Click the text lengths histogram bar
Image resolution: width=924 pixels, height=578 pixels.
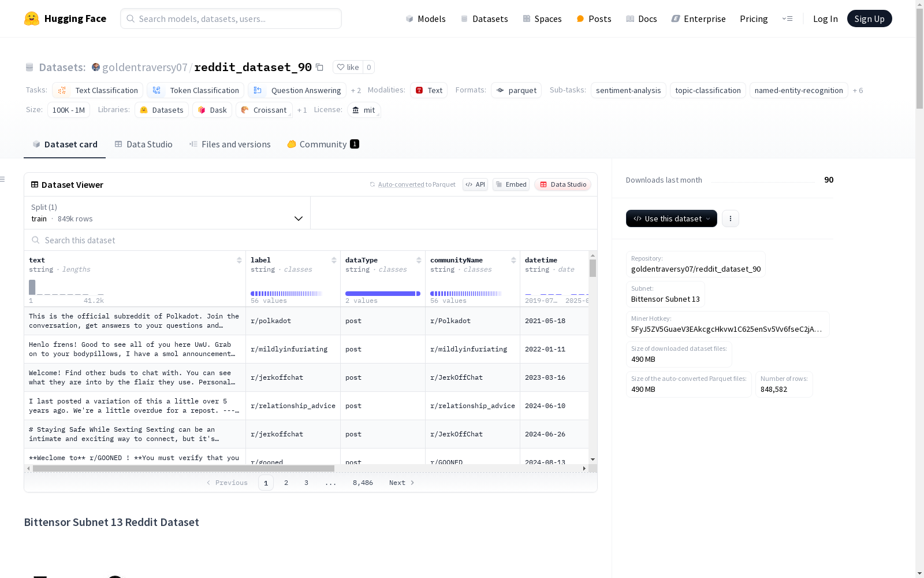tap(32, 287)
